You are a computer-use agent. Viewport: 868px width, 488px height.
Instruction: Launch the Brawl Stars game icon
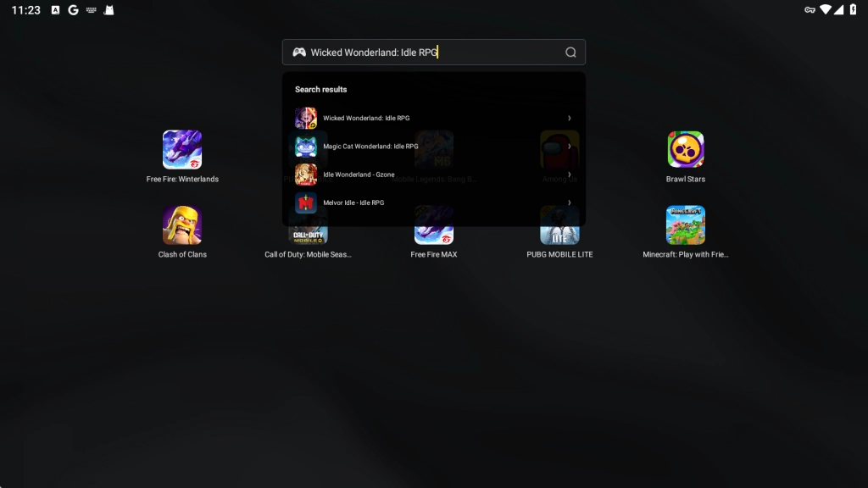click(685, 150)
